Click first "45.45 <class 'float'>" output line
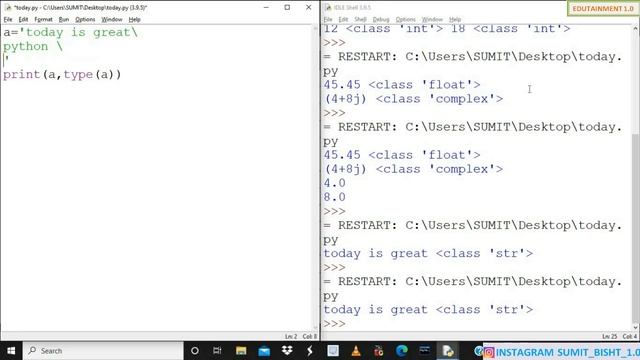 pyautogui.click(x=402, y=85)
